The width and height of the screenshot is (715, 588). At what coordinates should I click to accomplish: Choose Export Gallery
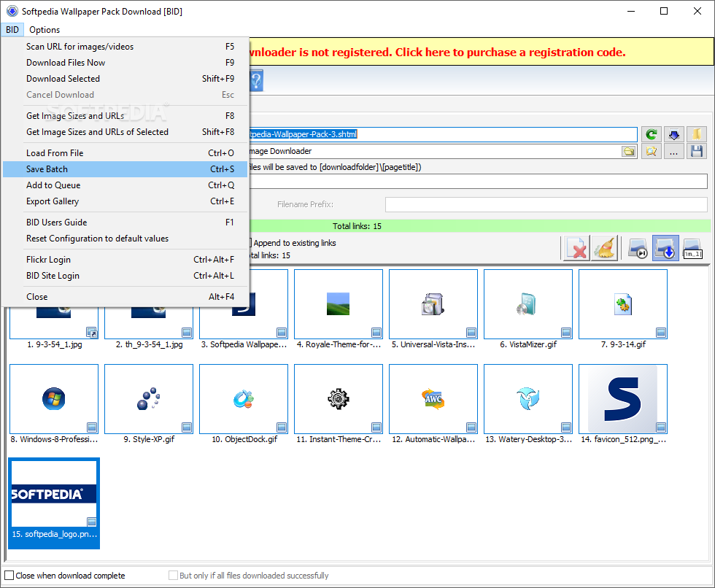click(x=125, y=201)
